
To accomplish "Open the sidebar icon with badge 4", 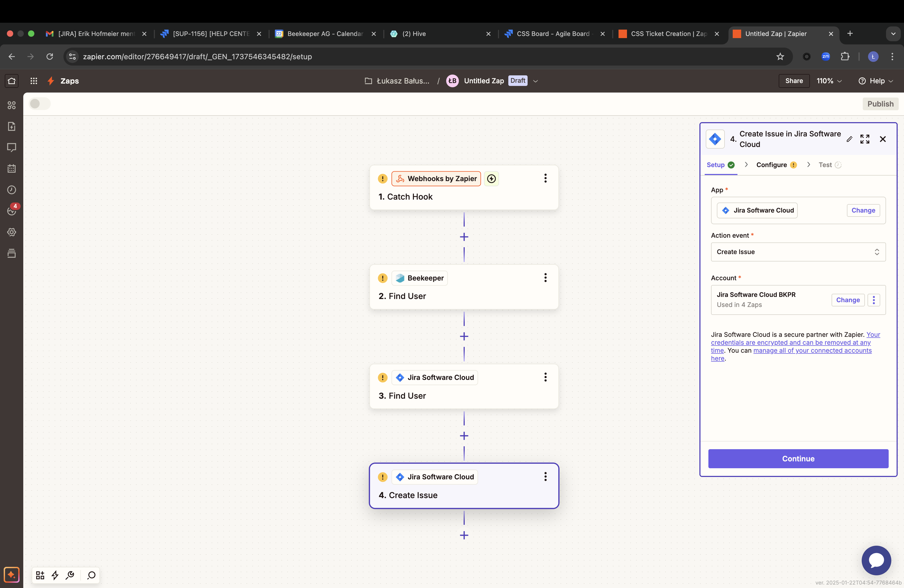I will click(12, 211).
